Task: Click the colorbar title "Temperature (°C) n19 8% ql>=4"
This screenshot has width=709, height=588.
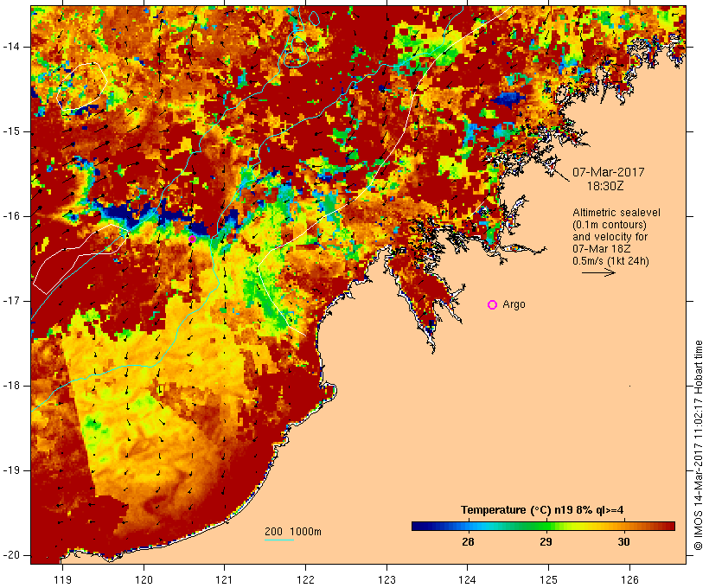Action: pyautogui.click(x=542, y=510)
